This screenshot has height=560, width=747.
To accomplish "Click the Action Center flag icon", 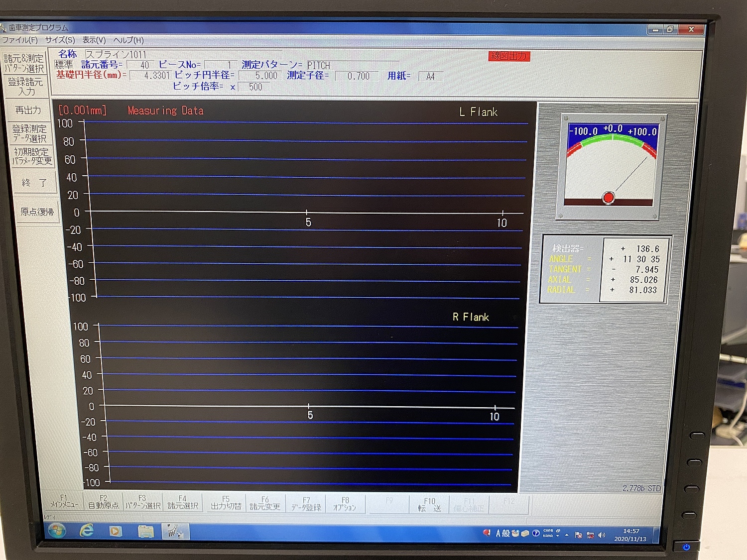I will (x=578, y=535).
